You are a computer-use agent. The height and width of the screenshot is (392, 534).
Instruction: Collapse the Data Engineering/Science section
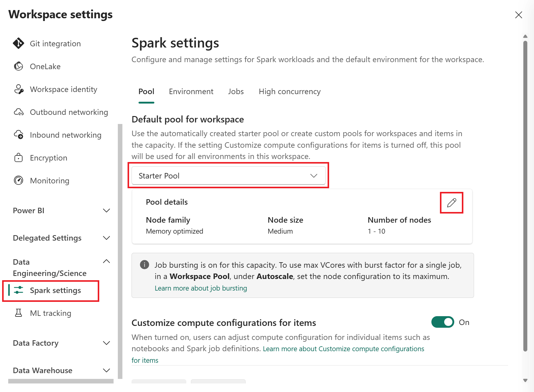point(61,267)
